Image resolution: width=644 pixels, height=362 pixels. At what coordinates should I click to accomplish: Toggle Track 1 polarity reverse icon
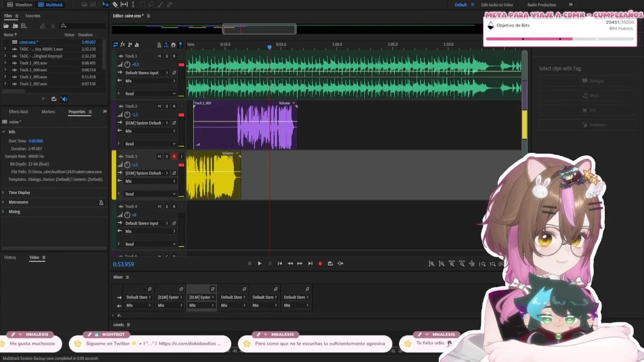[x=174, y=73]
